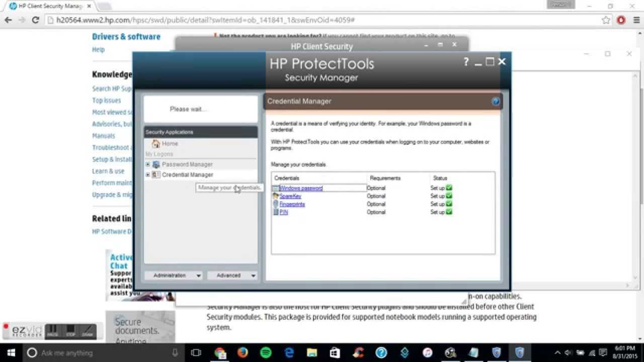
Task: Open the SpareKey credential link
Action: click(290, 196)
